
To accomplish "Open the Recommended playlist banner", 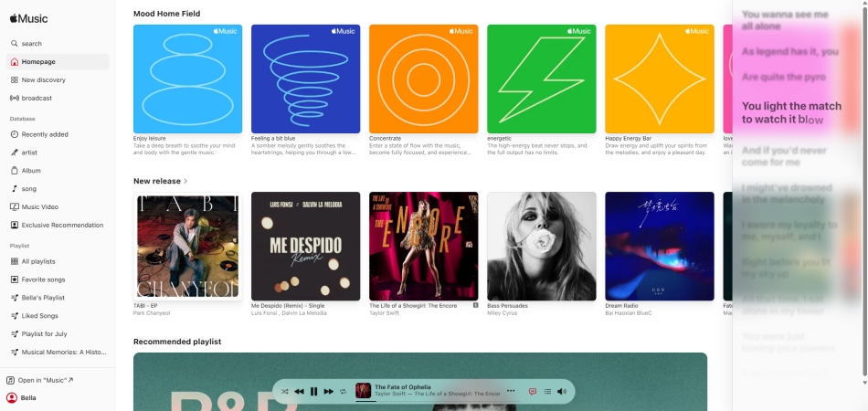I will 420,382.
